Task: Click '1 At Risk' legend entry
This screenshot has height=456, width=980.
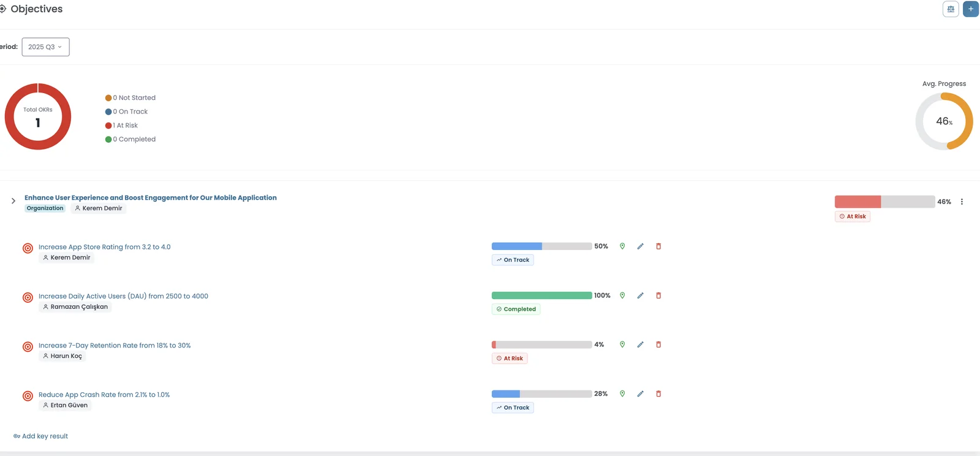Action: coord(121,126)
